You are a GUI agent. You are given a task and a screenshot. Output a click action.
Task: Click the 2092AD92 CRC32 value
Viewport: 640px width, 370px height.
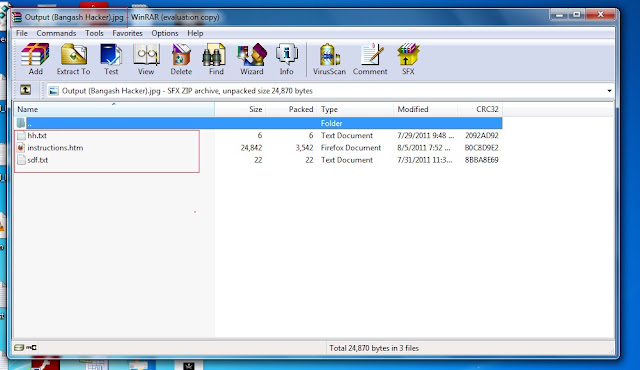tap(482, 135)
